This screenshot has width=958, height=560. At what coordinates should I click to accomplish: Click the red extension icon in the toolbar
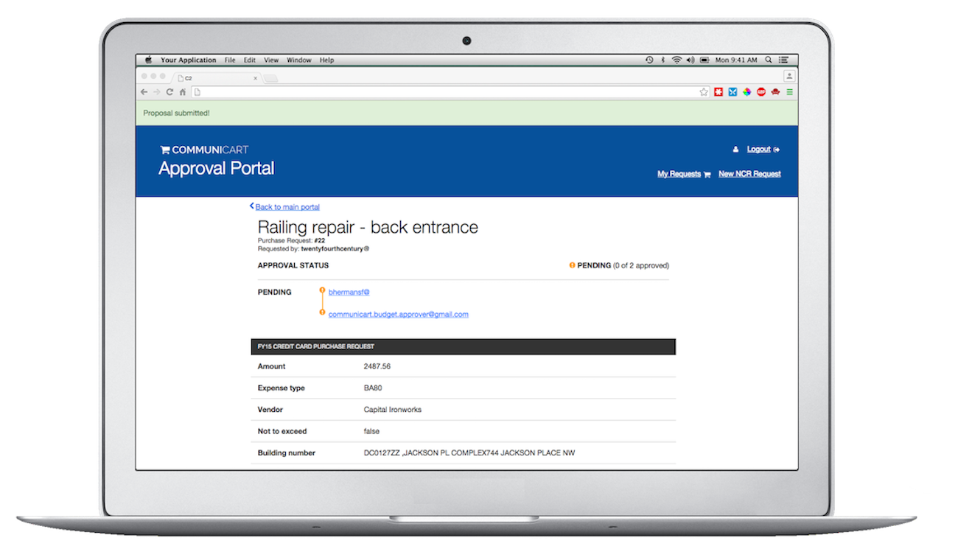pyautogui.click(x=719, y=91)
